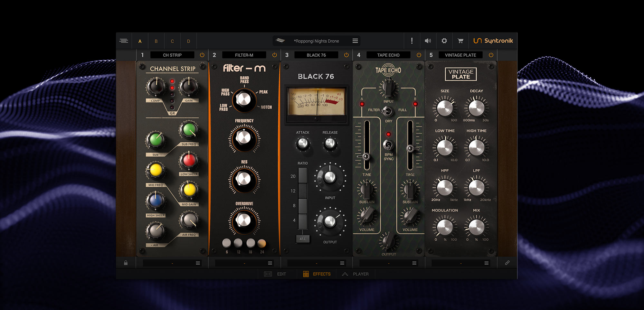The width and height of the screenshot is (644, 310).
Task: Disable the BLACK 76 effect power button
Action: pos(346,55)
